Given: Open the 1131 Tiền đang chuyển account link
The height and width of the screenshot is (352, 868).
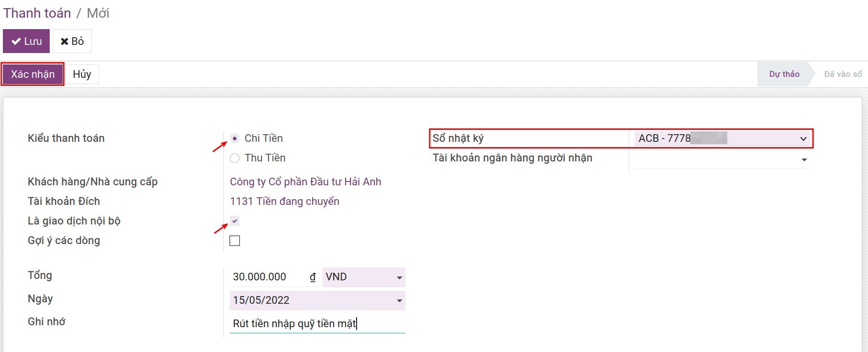Looking at the screenshot, I should pos(284,202).
